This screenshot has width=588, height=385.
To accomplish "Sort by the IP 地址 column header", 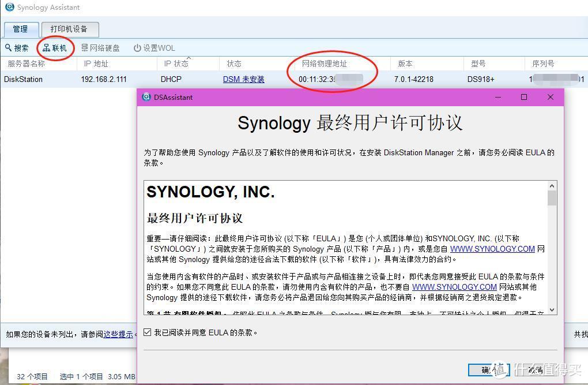I will pyautogui.click(x=116, y=63).
